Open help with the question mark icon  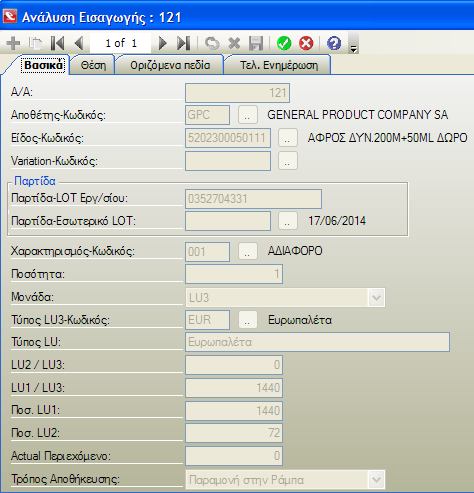point(334,43)
